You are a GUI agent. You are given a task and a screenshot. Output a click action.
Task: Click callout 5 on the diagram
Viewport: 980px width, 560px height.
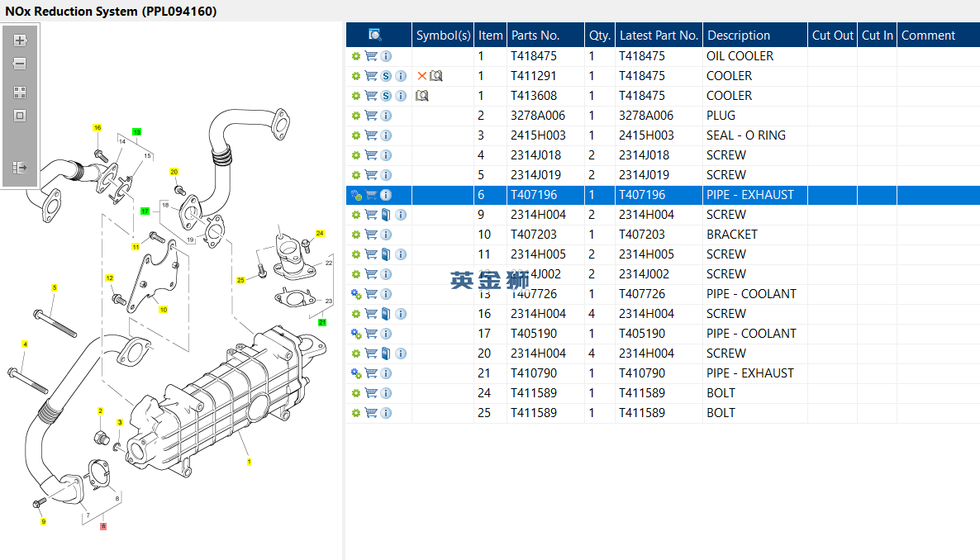point(55,287)
